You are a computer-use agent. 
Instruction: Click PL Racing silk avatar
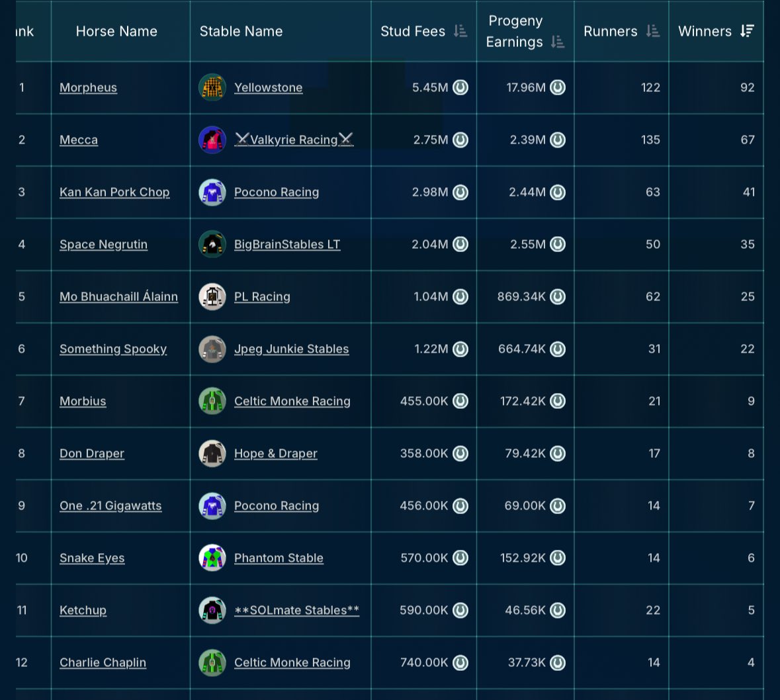212,296
